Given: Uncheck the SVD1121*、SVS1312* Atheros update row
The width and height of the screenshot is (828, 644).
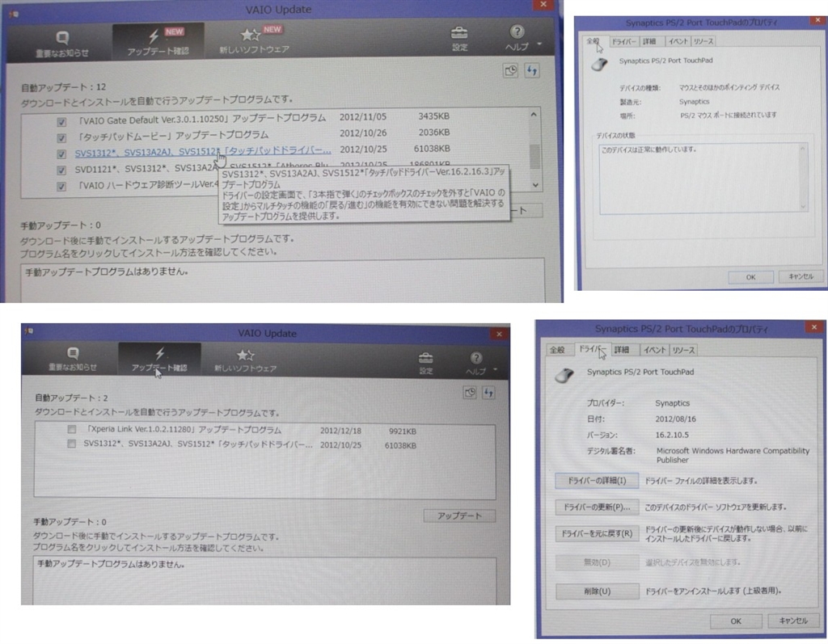Looking at the screenshot, I should click(x=61, y=170).
